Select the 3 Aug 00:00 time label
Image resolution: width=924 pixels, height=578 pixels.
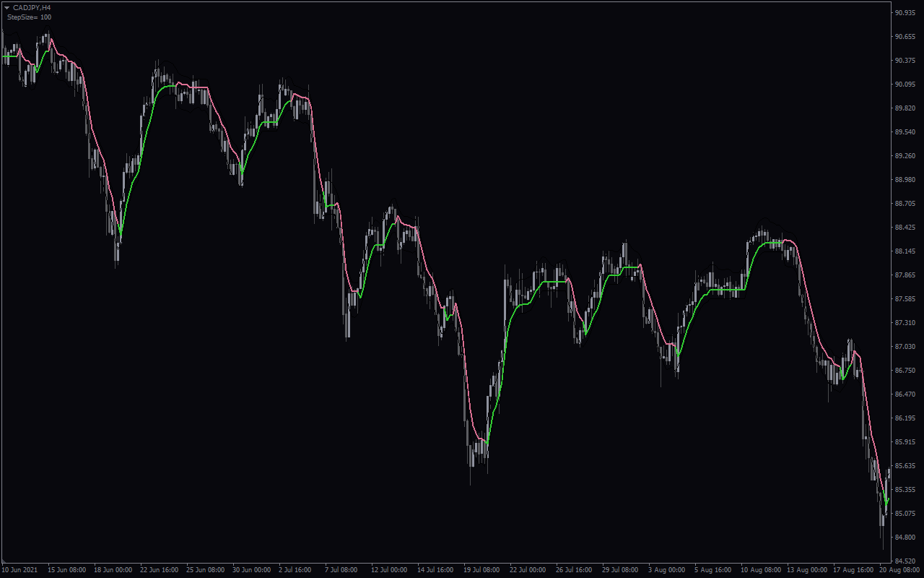(x=666, y=570)
